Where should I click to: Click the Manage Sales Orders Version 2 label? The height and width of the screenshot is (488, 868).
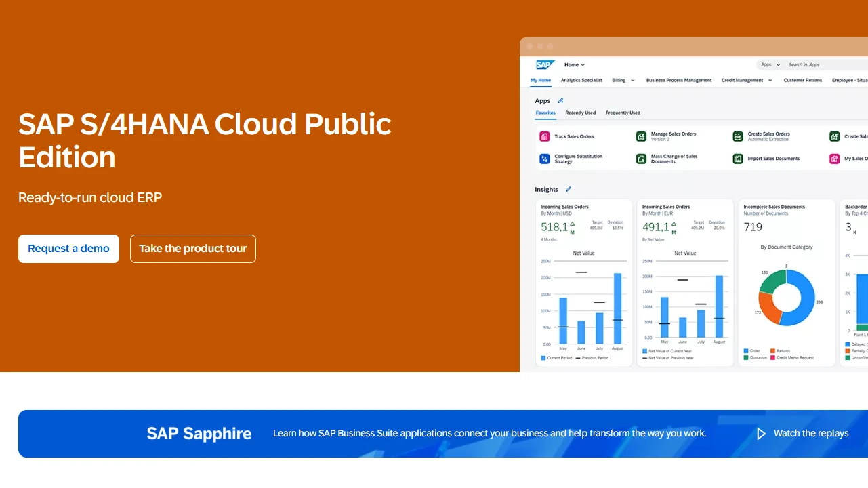coord(674,136)
